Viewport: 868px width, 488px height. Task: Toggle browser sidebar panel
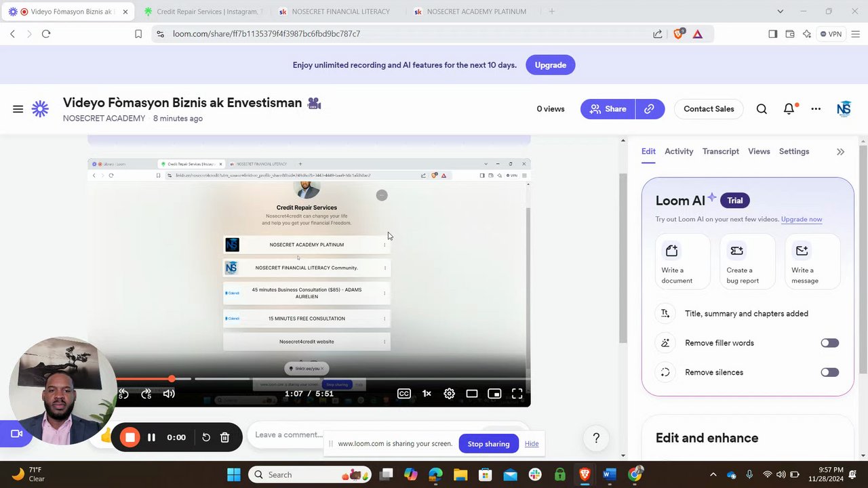click(772, 34)
